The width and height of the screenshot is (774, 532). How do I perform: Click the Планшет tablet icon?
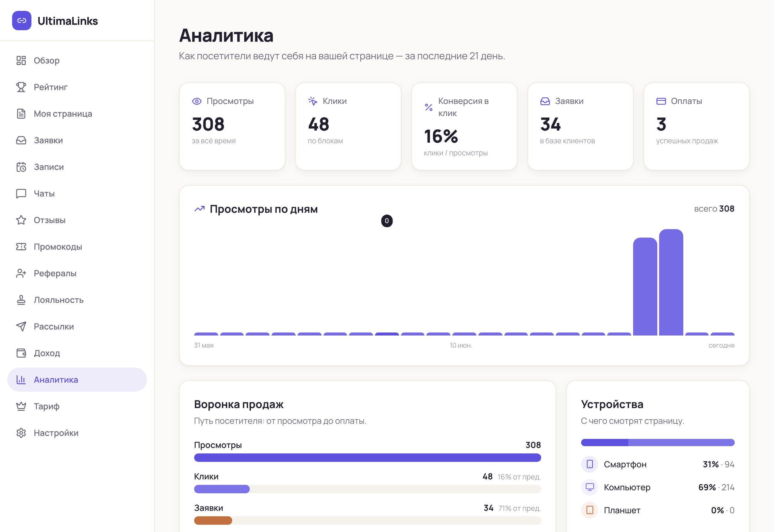click(x=590, y=510)
